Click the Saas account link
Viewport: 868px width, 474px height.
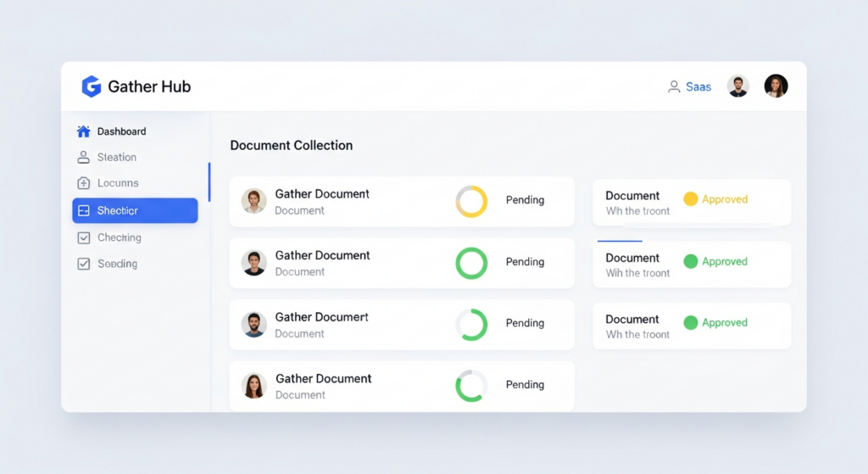point(698,86)
